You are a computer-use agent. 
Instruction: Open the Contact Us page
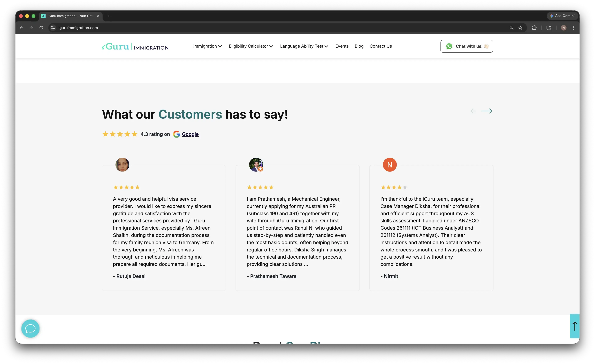tap(381, 46)
